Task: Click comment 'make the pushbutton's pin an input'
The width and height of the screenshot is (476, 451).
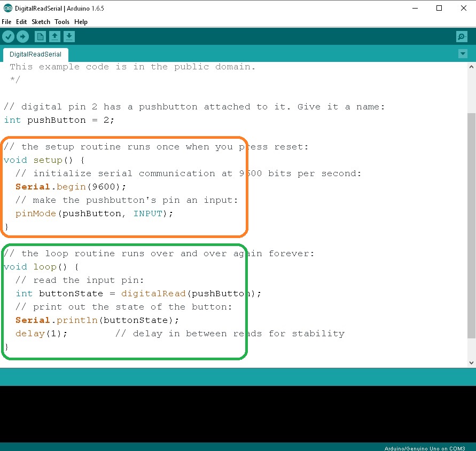Action: (127, 200)
